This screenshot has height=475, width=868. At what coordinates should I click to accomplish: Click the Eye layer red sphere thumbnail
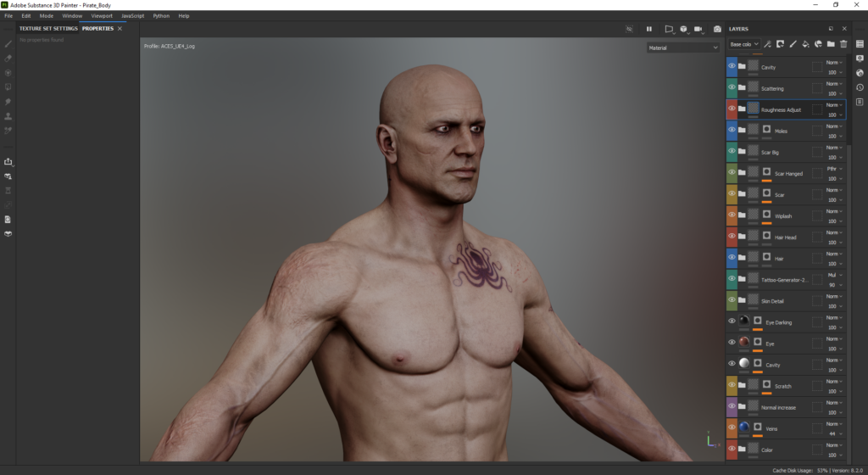pos(744,342)
